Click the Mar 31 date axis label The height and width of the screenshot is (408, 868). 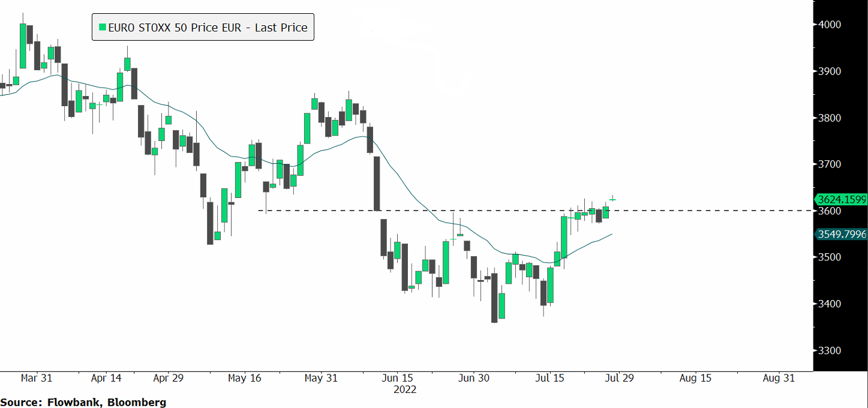tap(37, 378)
